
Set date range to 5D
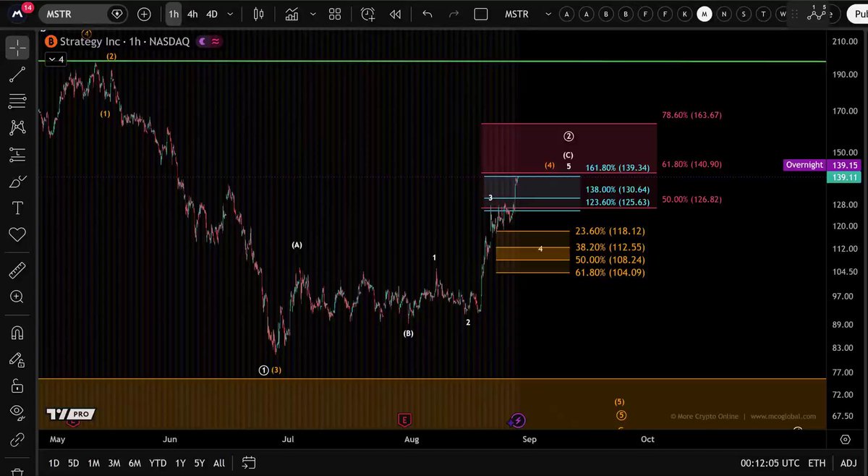pos(74,463)
